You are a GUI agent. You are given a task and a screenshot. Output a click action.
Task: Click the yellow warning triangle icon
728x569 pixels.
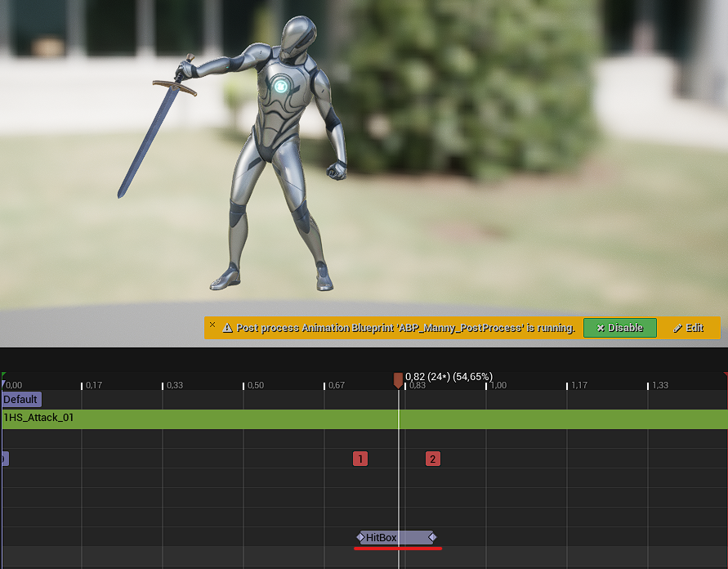coord(228,329)
